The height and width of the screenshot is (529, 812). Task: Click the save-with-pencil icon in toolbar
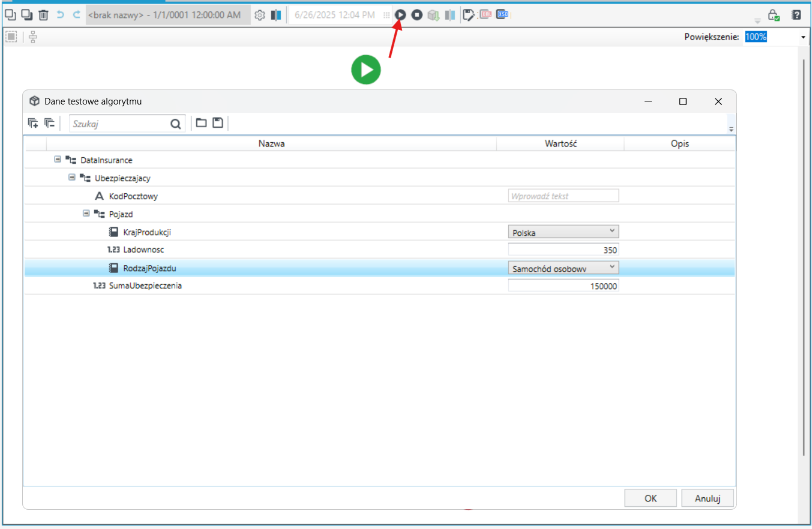pos(469,15)
